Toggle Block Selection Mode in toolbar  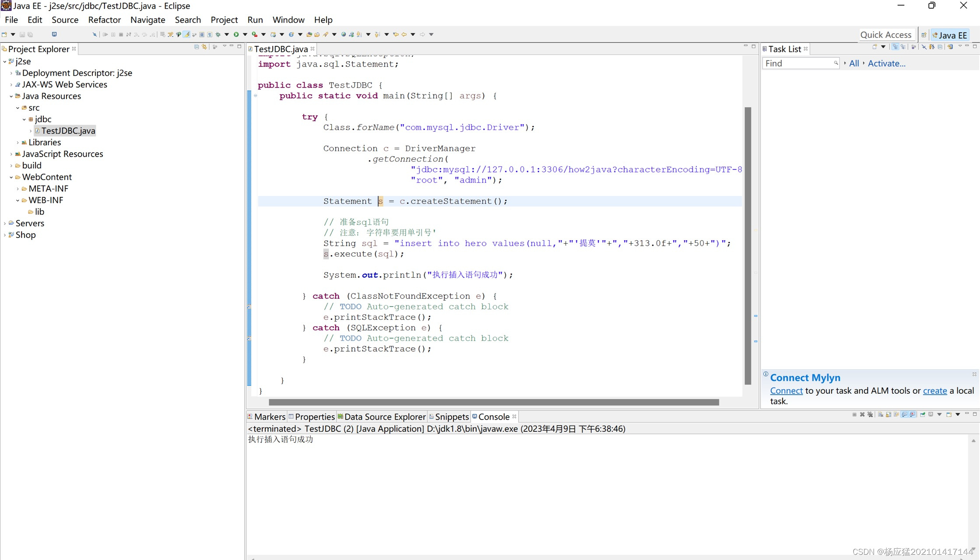[202, 35]
